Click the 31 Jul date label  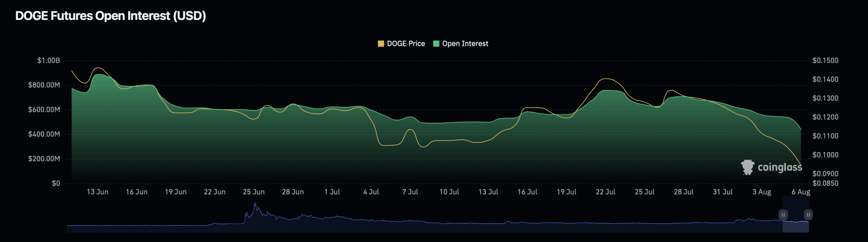click(723, 192)
